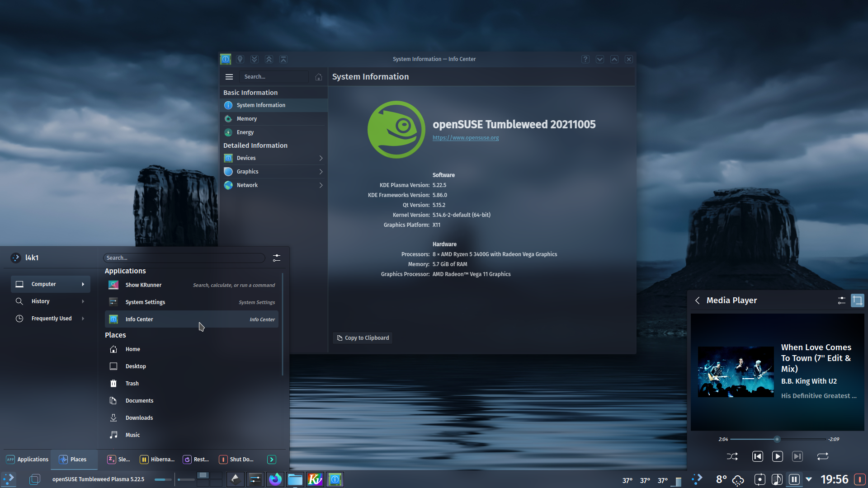Open the Home place
The height and width of the screenshot is (488, 868).
pos(192,349)
